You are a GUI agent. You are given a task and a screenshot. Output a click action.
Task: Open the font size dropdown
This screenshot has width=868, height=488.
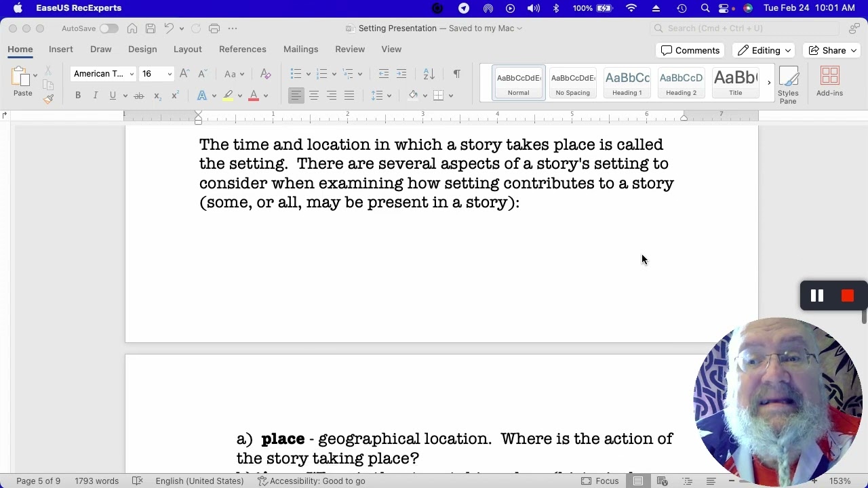coord(170,74)
